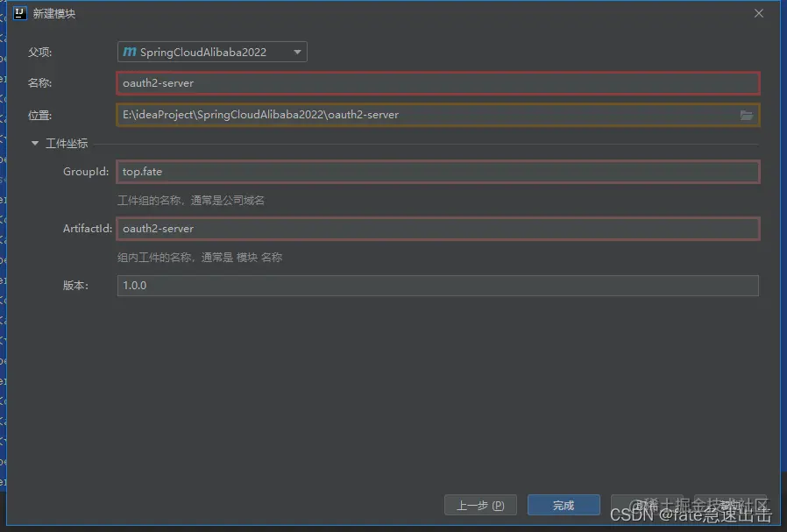Image resolution: width=787 pixels, height=532 pixels.
Task: Click the version field showing 1.0.0
Action: (x=437, y=286)
